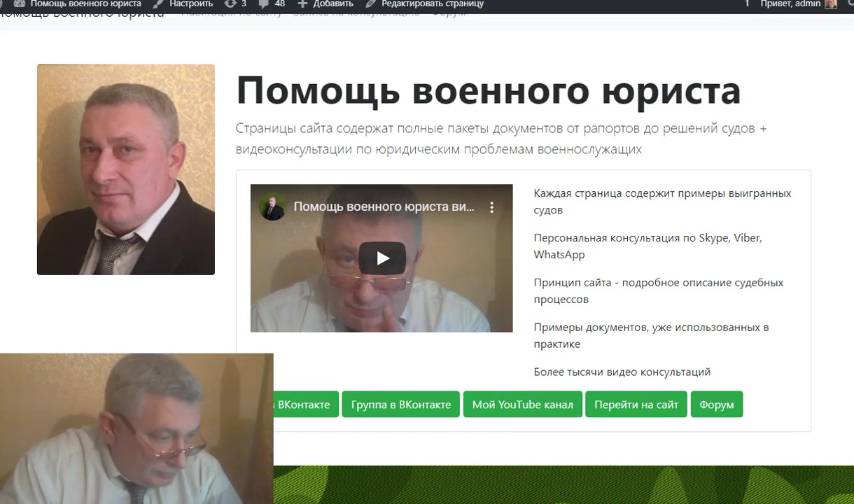Click text 'Принцип сайта - подробное описание судебных процессов'

[658, 291]
